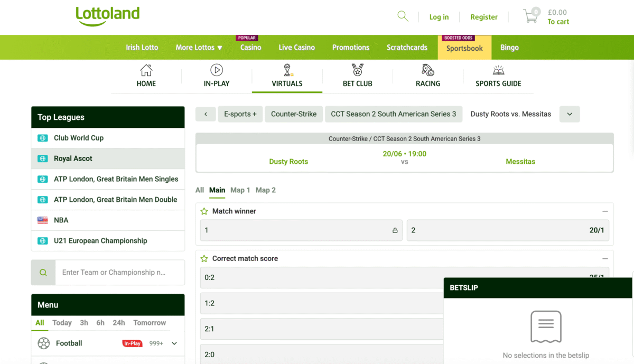Filter menu by Today
Image resolution: width=634 pixels, height=364 pixels.
(x=62, y=323)
